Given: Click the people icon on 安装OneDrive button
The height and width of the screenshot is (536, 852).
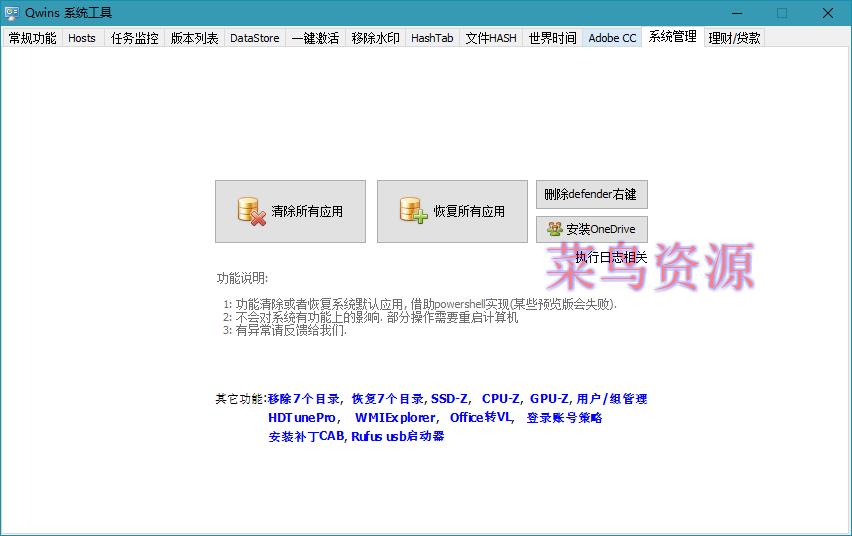Looking at the screenshot, I should 554,229.
